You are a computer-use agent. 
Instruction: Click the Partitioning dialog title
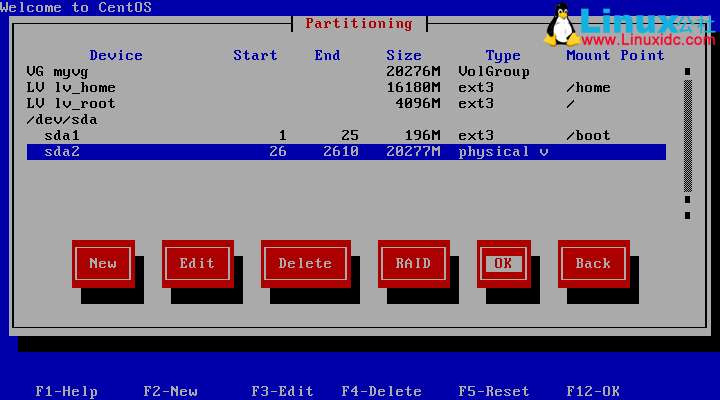point(359,24)
